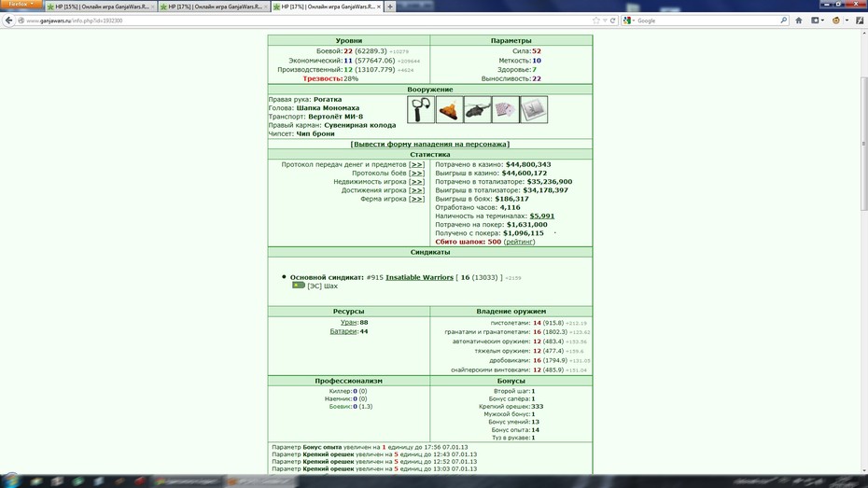This screenshot has width=868, height=488.
Task: Click the syndicate flag icon beside [ЭС] Шах
Action: [x=299, y=285]
